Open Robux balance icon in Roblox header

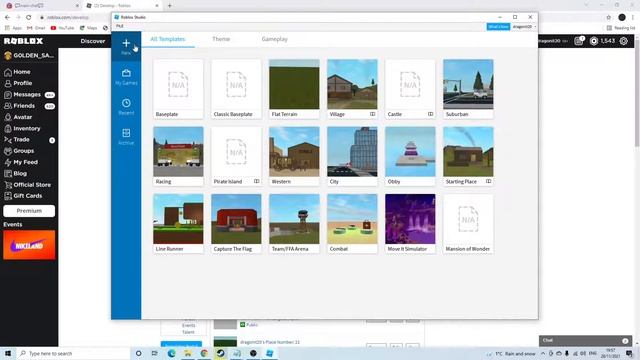(x=594, y=41)
